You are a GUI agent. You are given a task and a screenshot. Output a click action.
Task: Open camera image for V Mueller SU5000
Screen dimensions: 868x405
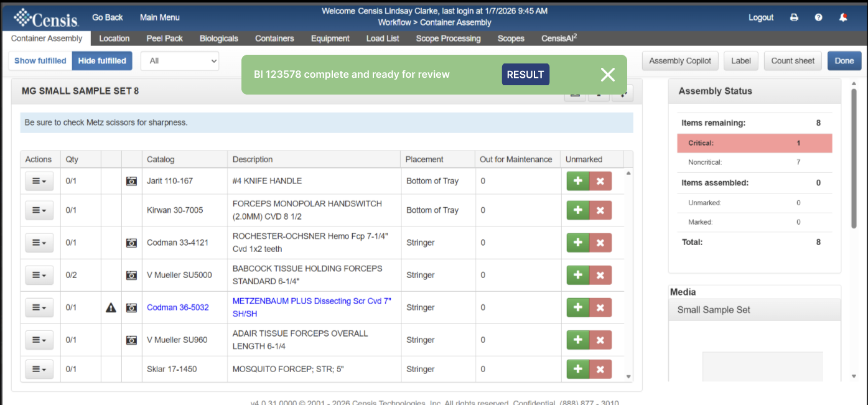point(131,275)
